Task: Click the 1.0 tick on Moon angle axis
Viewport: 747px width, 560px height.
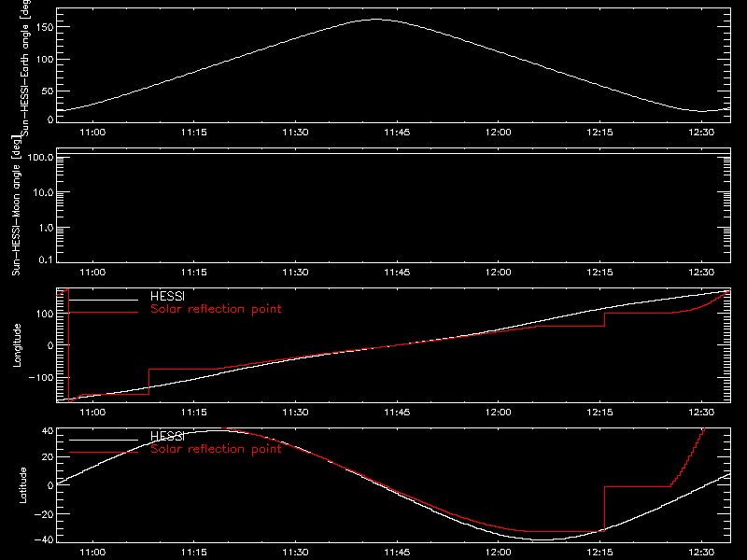Action: [46, 228]
